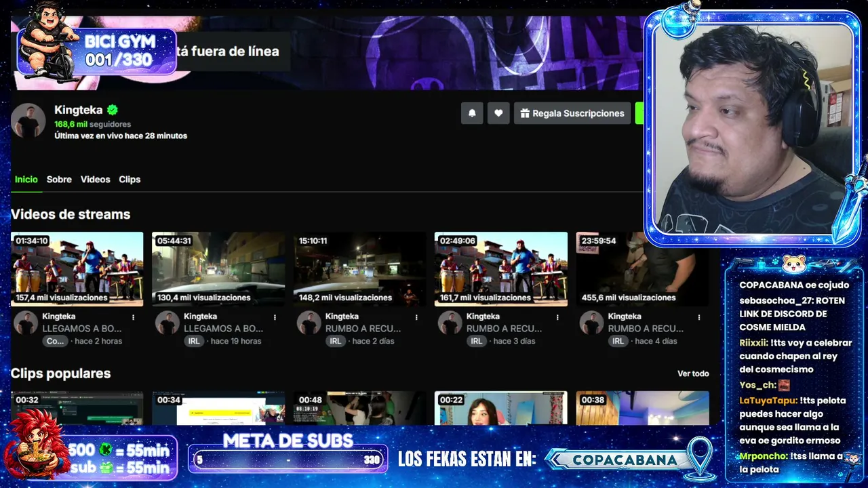The image size is (868, 488).
Task: Play the stream video with duration 02:49:06
Action: (501, 269)
